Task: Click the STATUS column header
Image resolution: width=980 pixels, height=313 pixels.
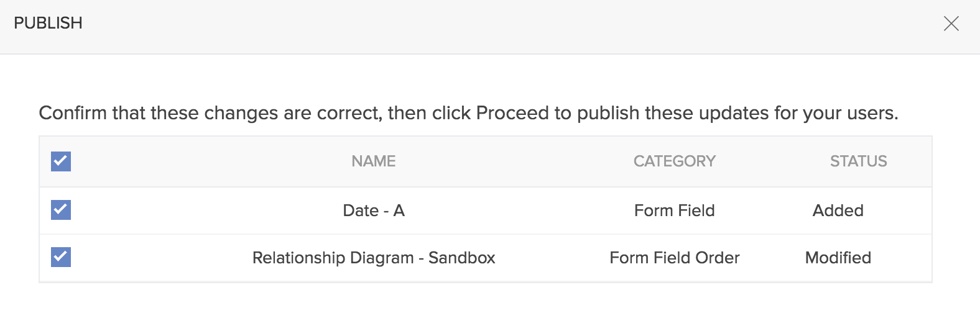Action: tap(858, 161)
